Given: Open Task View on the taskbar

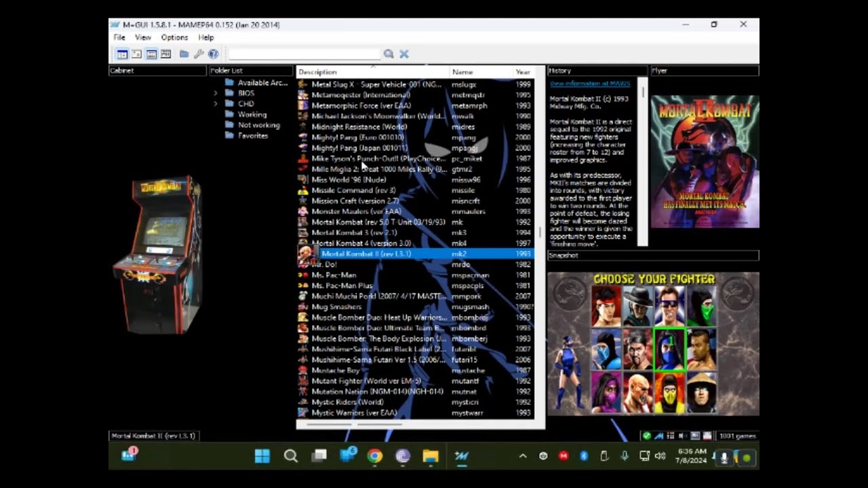Looking at the screenshot, I should click(x=319, y=456).
